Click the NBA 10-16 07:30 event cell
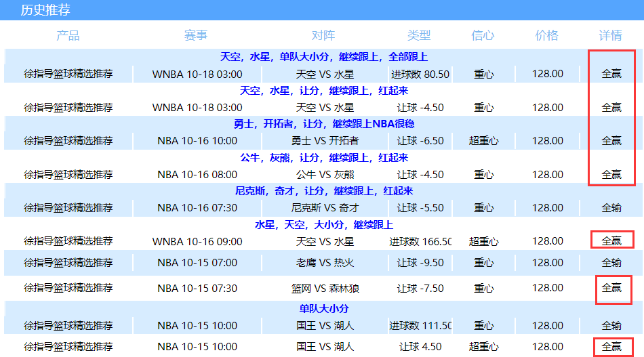Viewport: 644px width, 357px height. click(197, 208)
